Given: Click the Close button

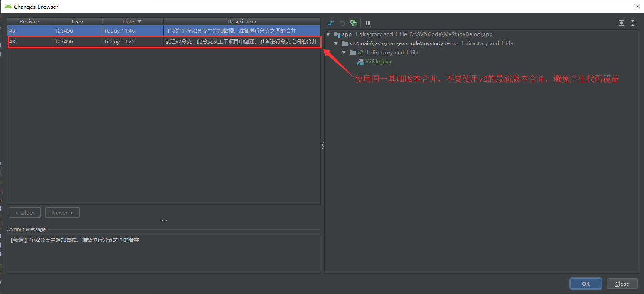Looking at the screenshot, I should (x=622, y=284).
